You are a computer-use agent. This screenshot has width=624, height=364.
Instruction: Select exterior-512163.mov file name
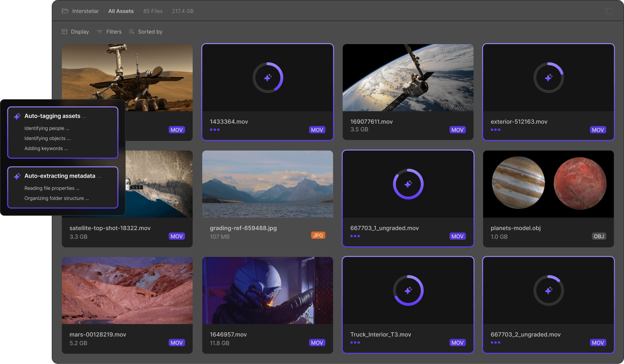pos(519,121)
